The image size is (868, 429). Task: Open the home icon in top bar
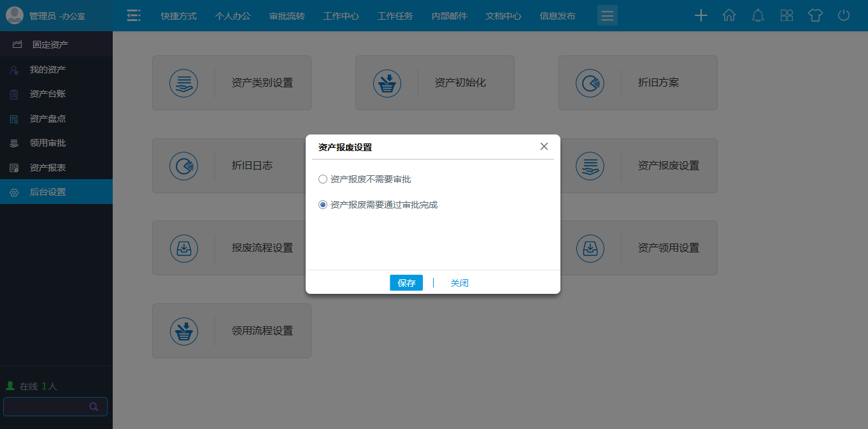coord(729,15)
